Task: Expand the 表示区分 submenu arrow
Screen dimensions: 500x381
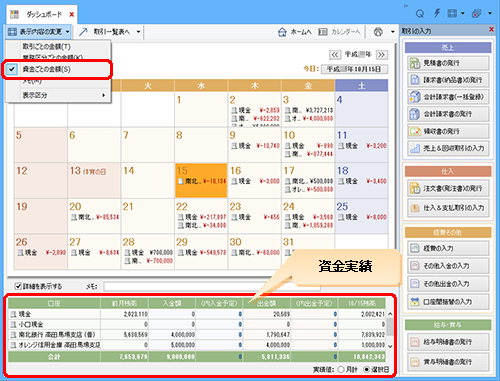Action: [x=104, y=95]
